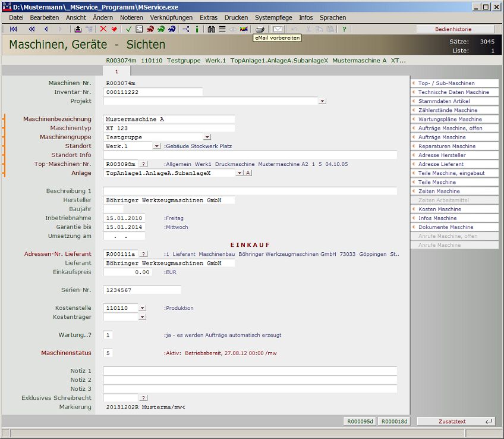Click the question mark help icon
The image size is (504, 439).
(x=344, y=29)
